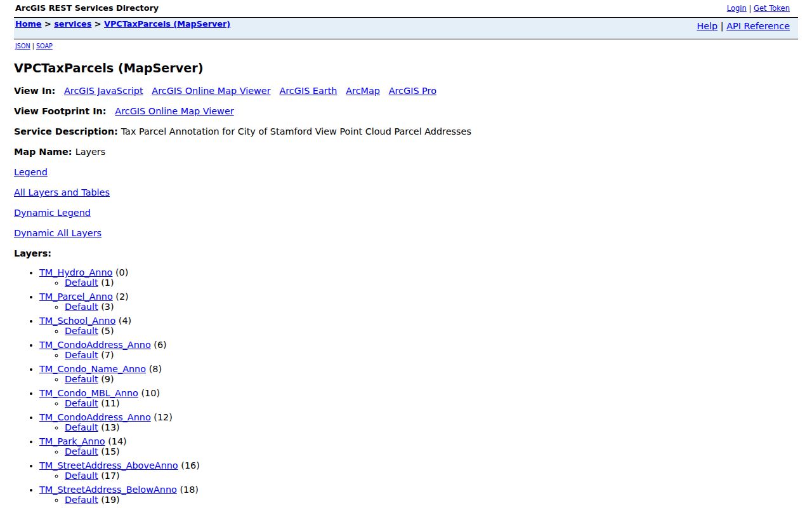Open the TM_Condo_MBL_Anno layer
The image size is (812, 508).
point(89,393)
